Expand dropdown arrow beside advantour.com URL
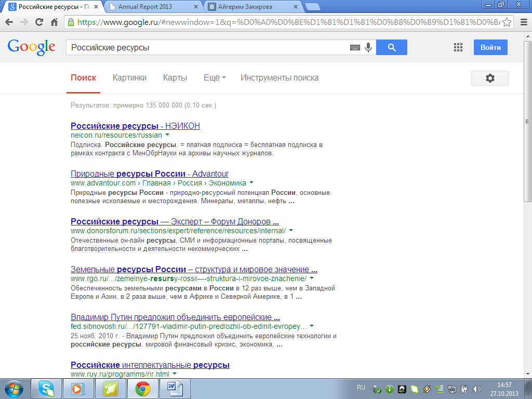Screen dimensions: 532x399 coord(251,183)
